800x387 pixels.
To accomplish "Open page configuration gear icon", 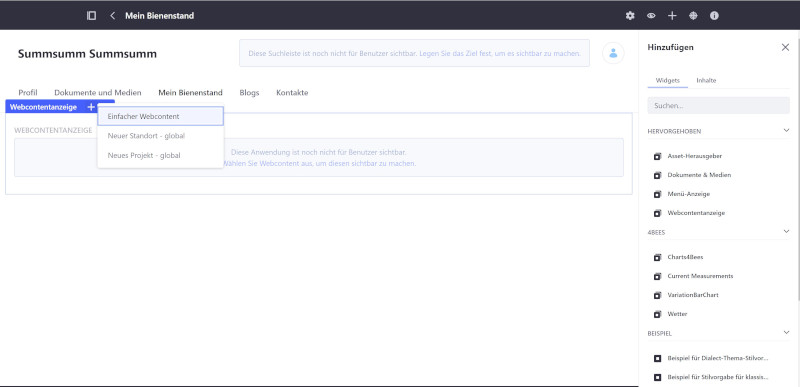I will [630, 16].
